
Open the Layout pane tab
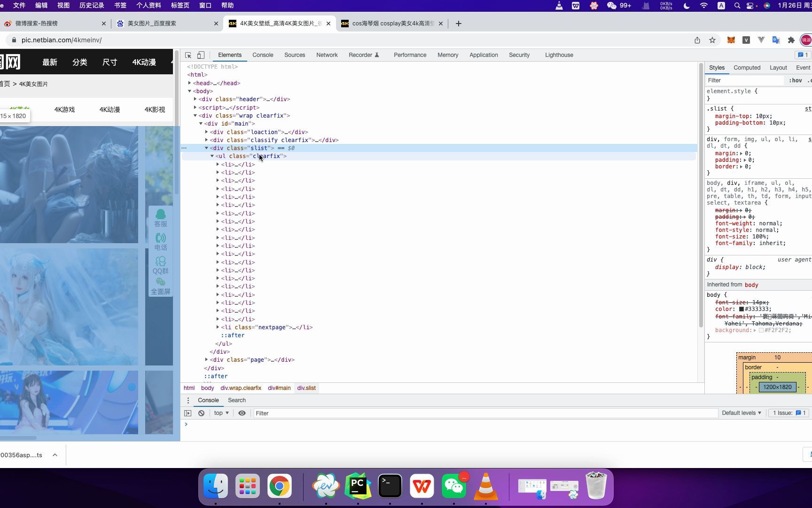tap(778, 68)
